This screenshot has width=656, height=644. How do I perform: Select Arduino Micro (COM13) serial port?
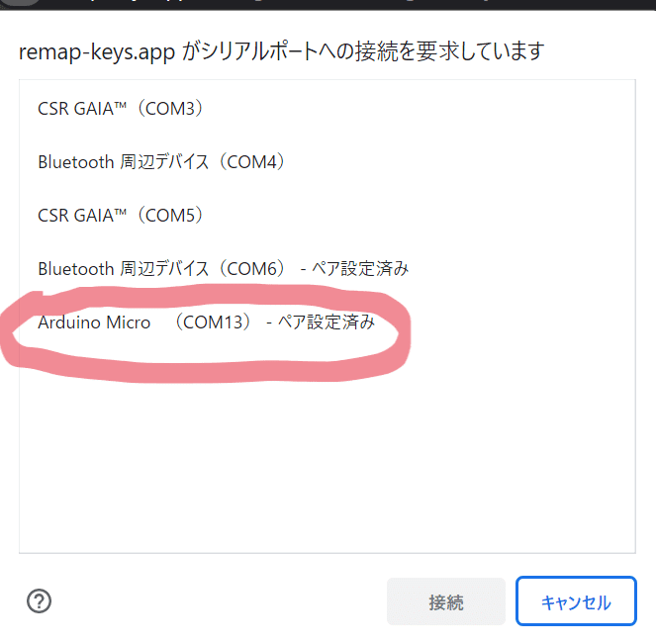pos(328,322)
